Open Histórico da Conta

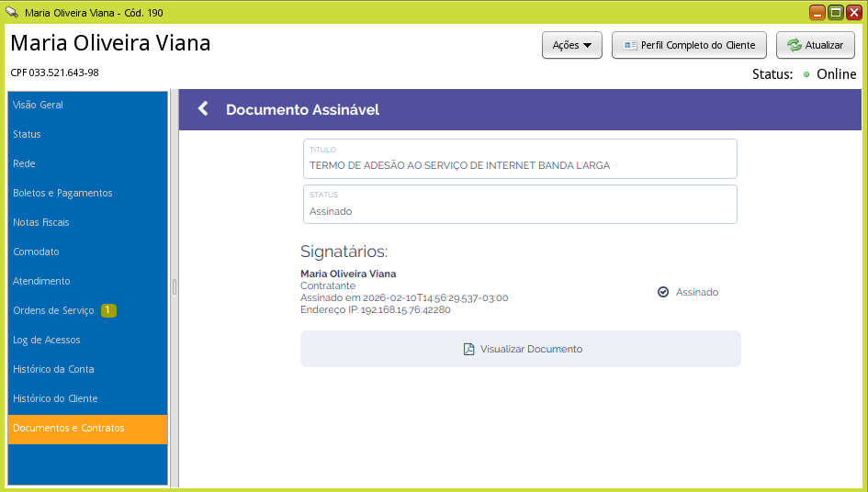coord(87,369)
